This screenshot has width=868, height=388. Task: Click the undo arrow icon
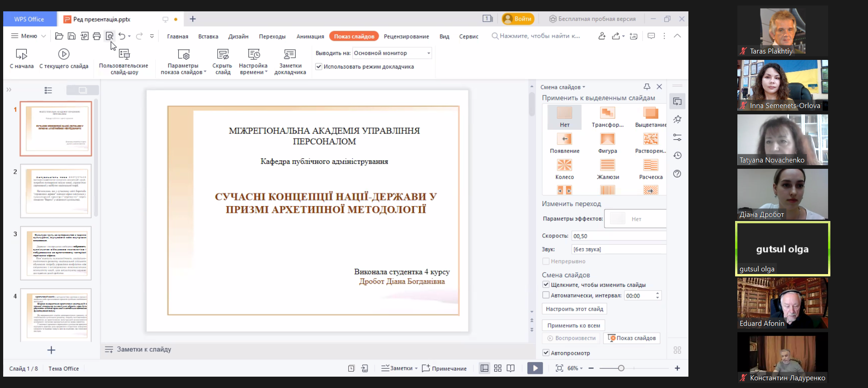[122, 36]
